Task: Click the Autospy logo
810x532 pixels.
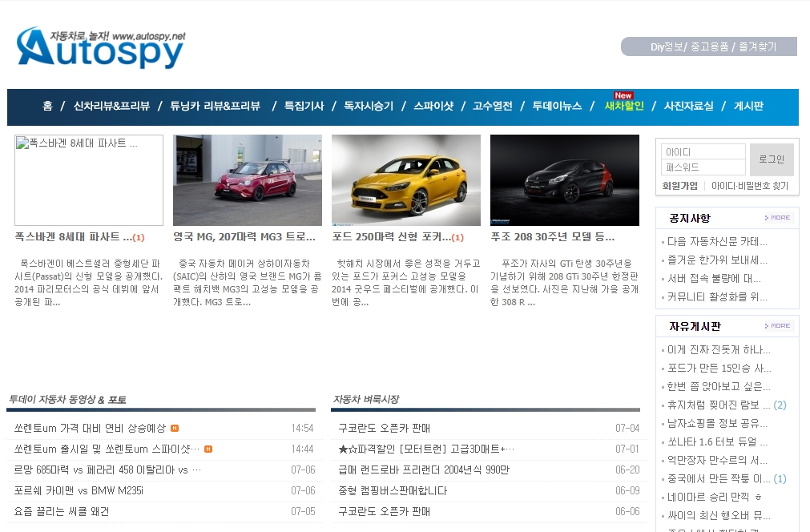Action: [100, 48]
